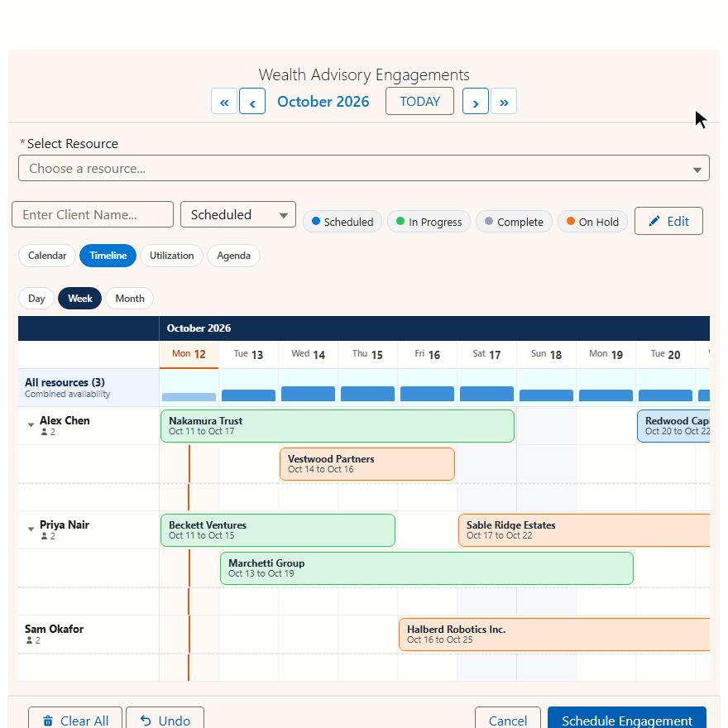Select the Thu 15 day header
This screenshot has height=728, width=728.
tap(367, 354)
